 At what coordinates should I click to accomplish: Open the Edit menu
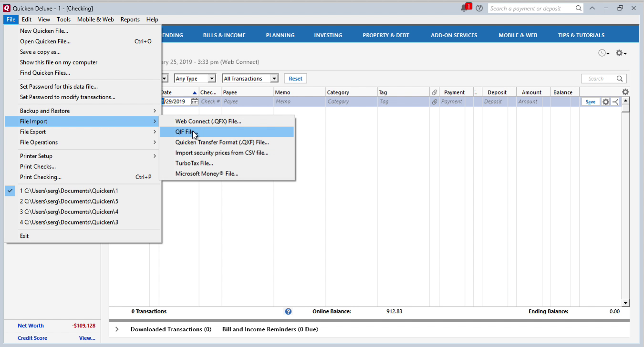(27, 20)
